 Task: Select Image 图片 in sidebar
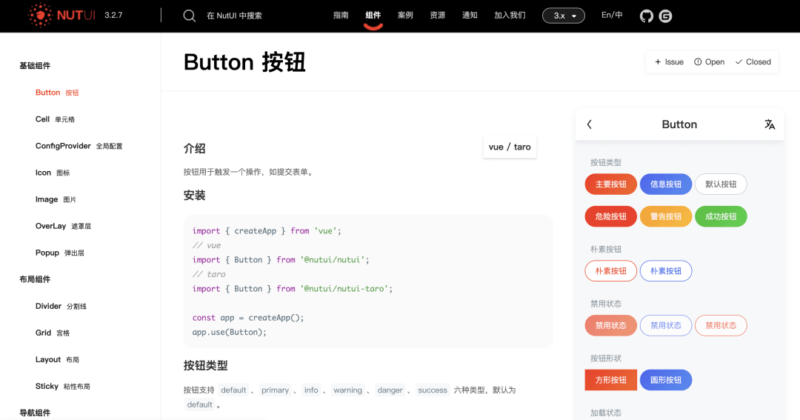click(x=56, y=199)
